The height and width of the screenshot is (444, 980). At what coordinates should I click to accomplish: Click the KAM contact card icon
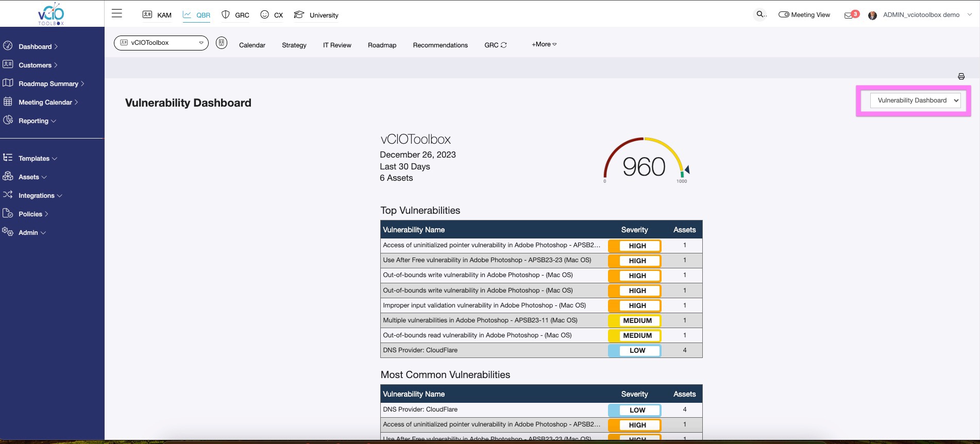[x=147, y=14]
